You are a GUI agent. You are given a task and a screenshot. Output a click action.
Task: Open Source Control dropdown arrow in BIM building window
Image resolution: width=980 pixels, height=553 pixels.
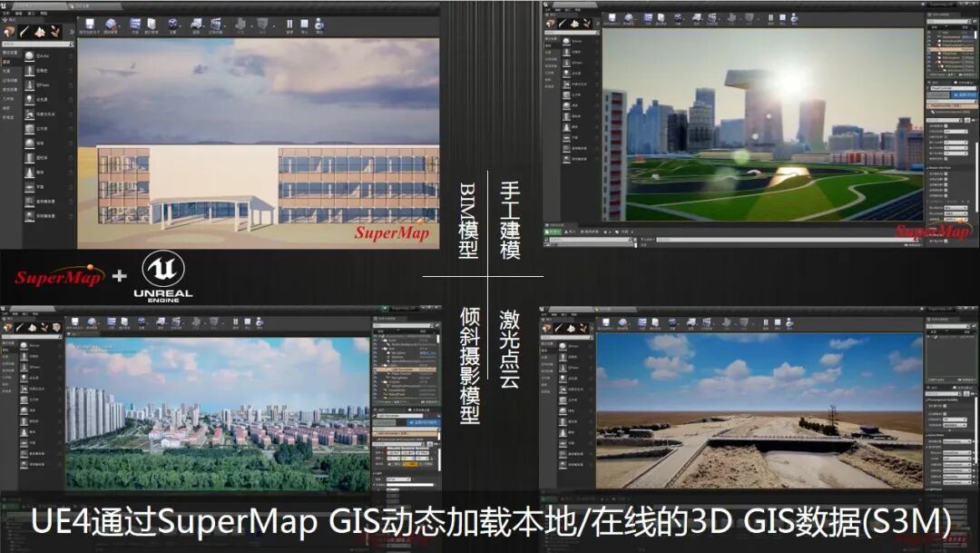[x=120, y=26]
